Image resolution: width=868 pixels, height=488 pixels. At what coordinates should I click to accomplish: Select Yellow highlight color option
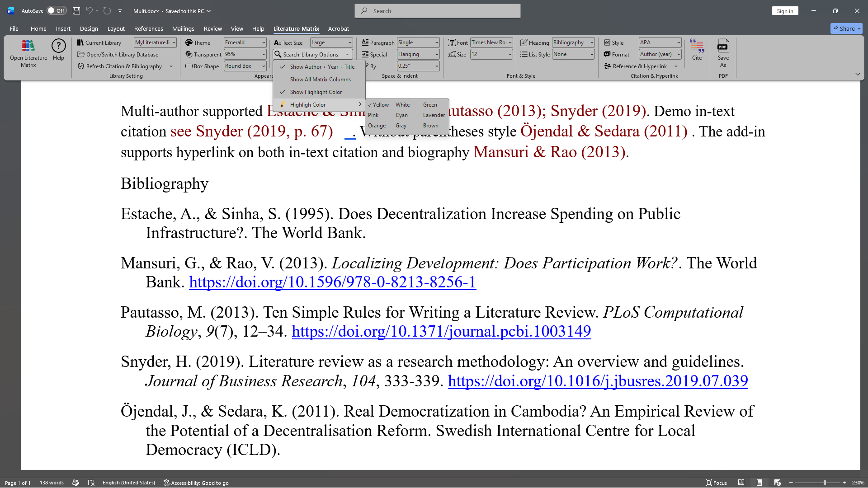coord(378,105)
